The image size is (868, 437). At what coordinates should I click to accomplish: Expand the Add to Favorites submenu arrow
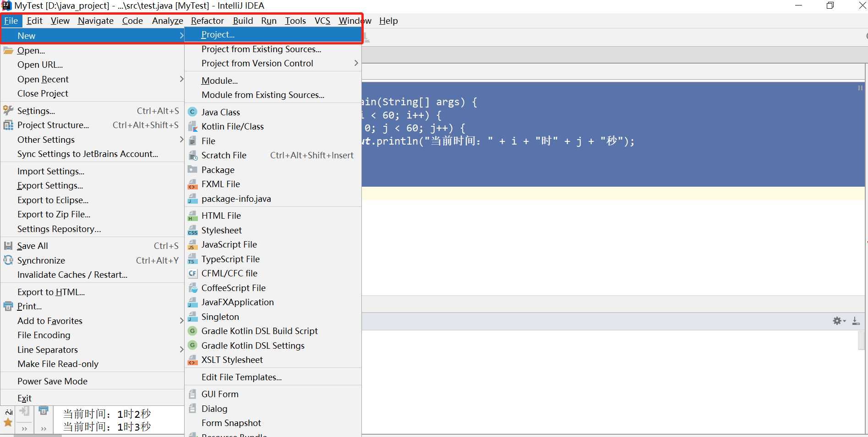(x=181, y=321)
